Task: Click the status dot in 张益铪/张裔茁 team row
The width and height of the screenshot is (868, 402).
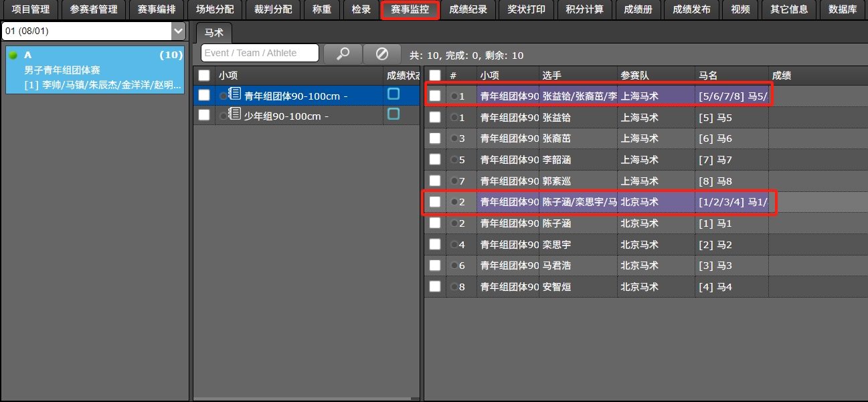Action: [454, 96]
